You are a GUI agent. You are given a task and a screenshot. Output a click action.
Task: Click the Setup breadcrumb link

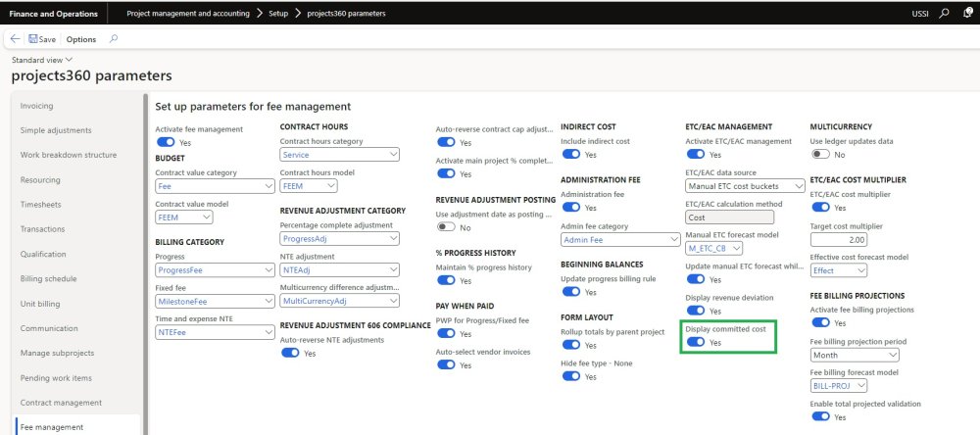tap(278, 14)
